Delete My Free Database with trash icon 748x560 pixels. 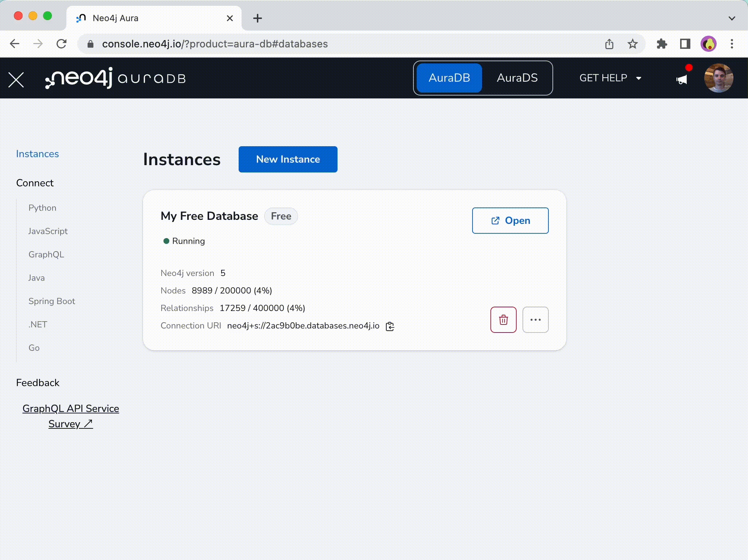tap(503, 320)
